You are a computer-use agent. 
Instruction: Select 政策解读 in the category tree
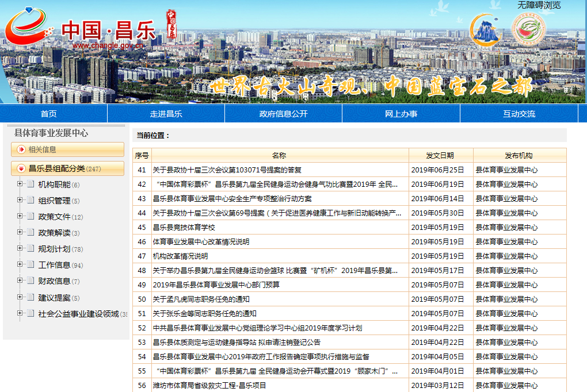pyautogui.click(x=54, y=233)
